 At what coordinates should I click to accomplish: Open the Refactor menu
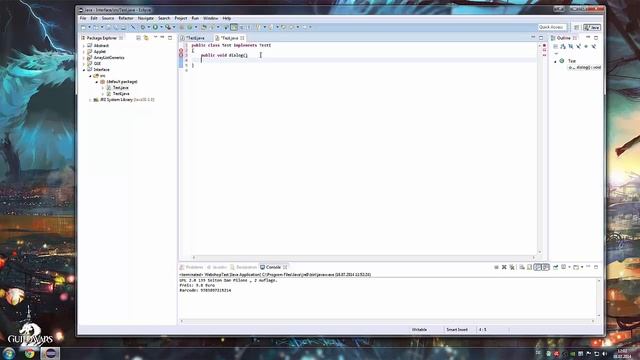(x=126, y=18)
